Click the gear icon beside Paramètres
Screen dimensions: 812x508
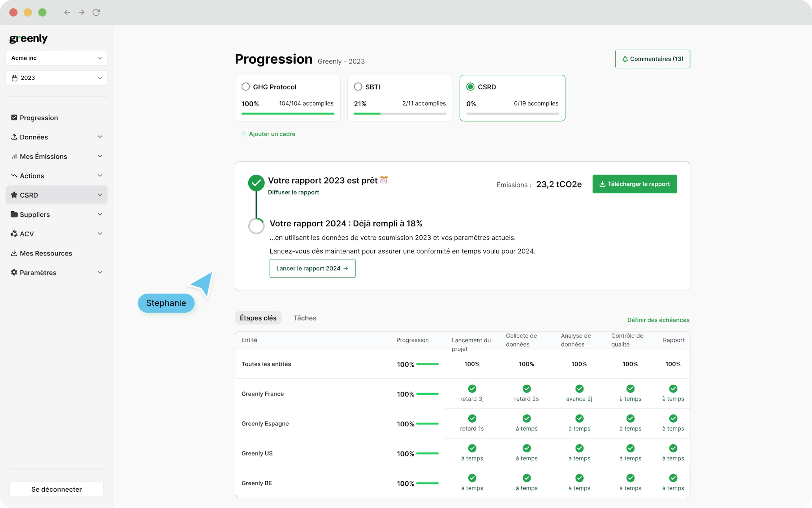(14, 272)
